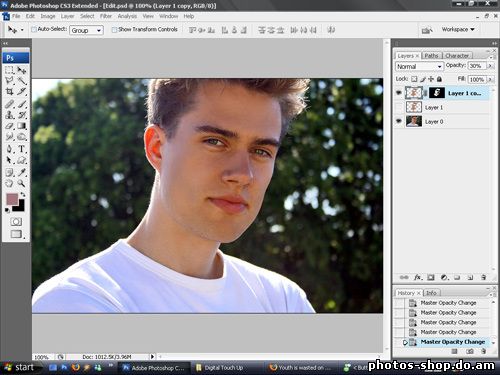Screen dimensions: 500x375
Task: Select the Move tool in toolbox
Action: point(22,70)
